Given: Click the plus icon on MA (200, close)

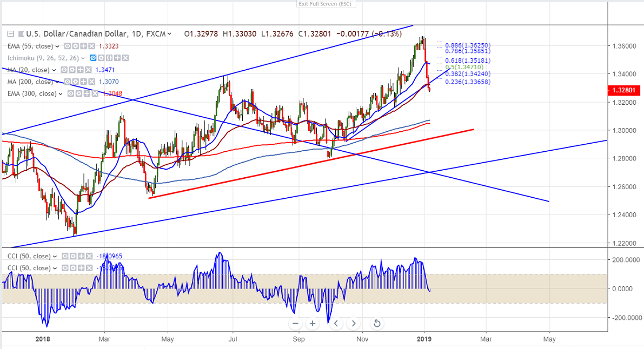Looking at the screenshot, I should [83, 82].
